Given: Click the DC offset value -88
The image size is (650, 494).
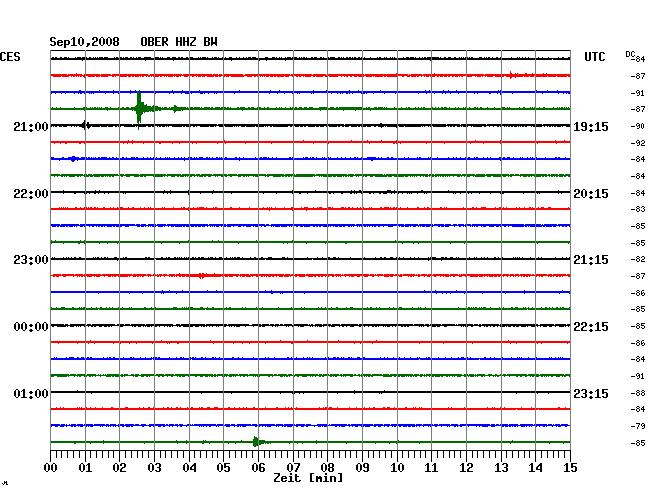Looking at the screenshot, I should [x=638, y=393].
